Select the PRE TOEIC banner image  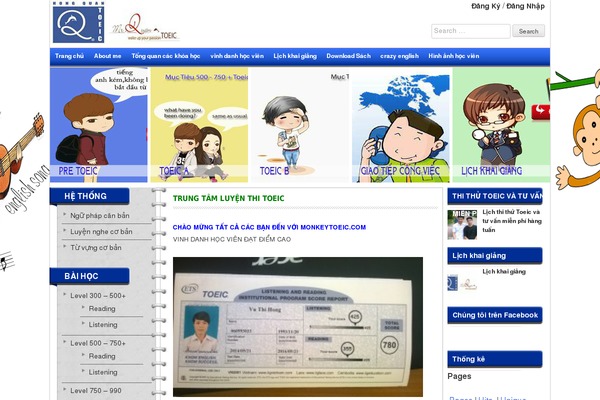point(99,125)
